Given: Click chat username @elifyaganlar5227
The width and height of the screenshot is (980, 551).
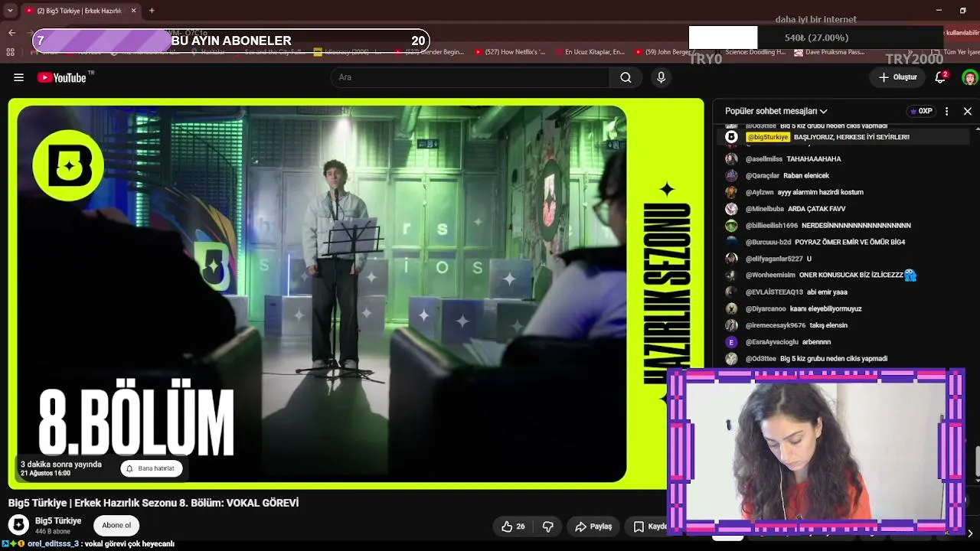Looking at the screenshot, I should click(x=774, y=259).
